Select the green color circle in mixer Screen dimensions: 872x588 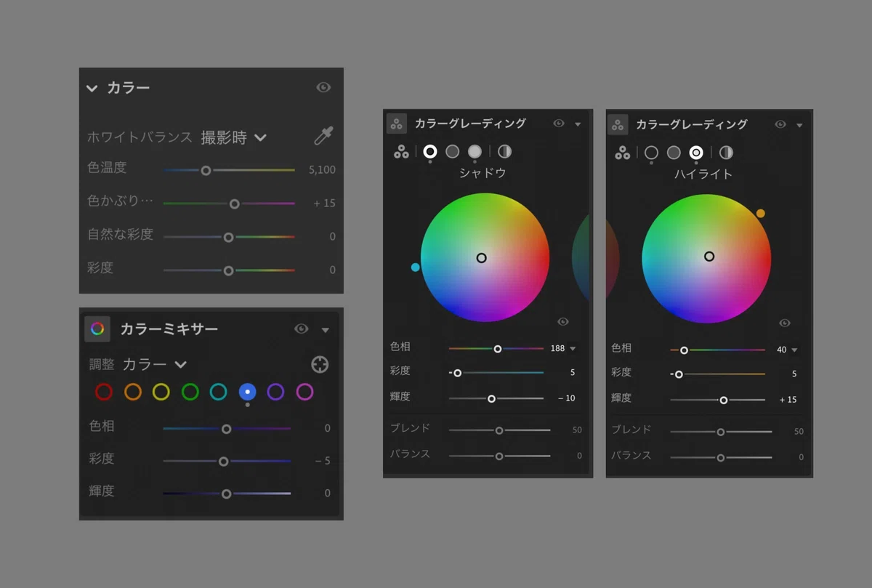point(190,392)
